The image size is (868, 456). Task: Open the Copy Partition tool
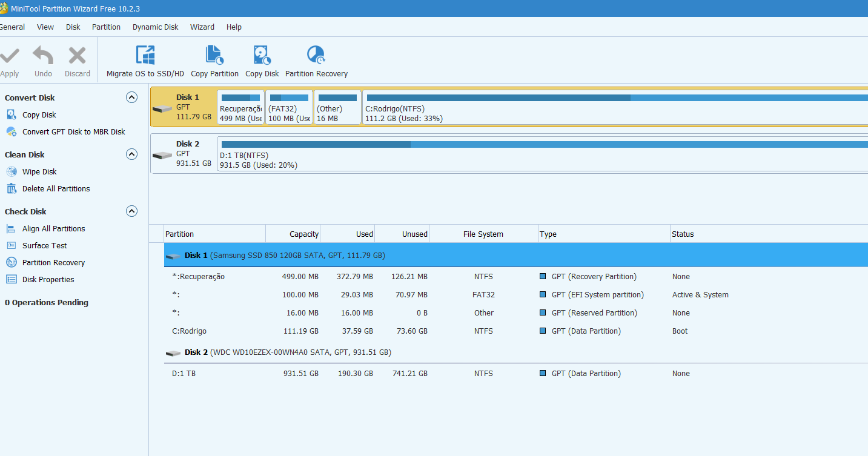click(x=214, y=61)
